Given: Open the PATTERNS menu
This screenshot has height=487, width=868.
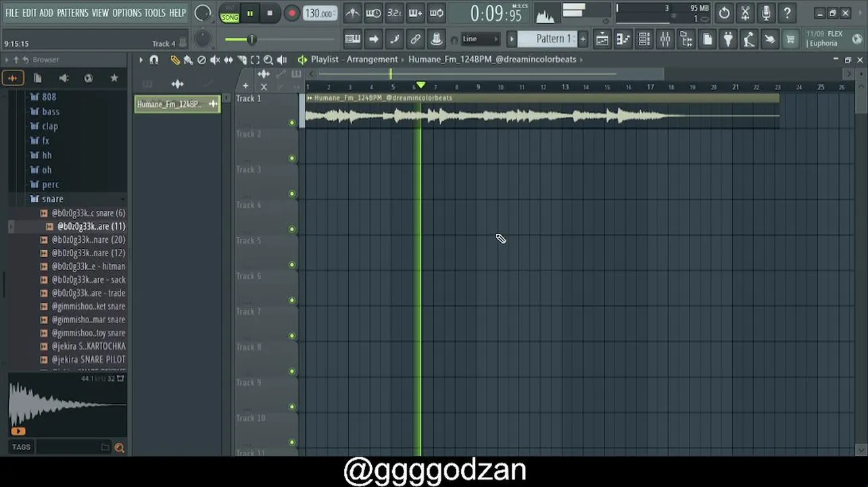Looking at the screenshot, I should pyautogui.click(x=72, y=13).
